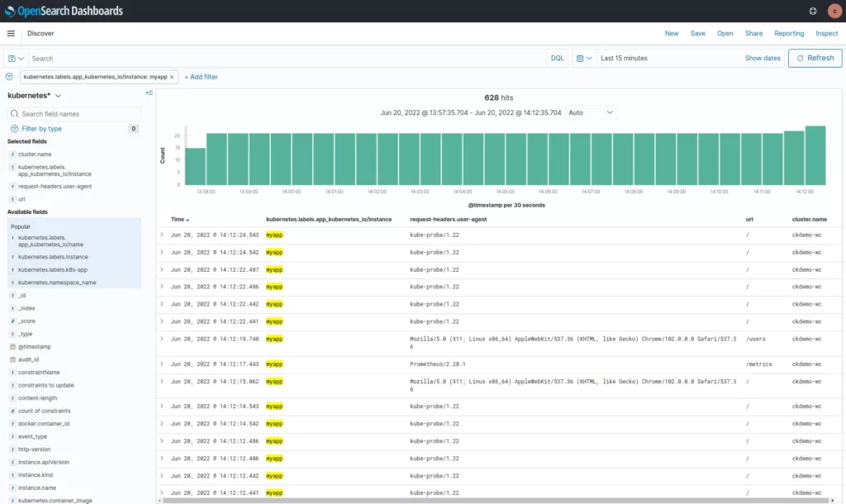The image size is (846, 504).
Task: Open the help icon in header
Action: point(813,11)
